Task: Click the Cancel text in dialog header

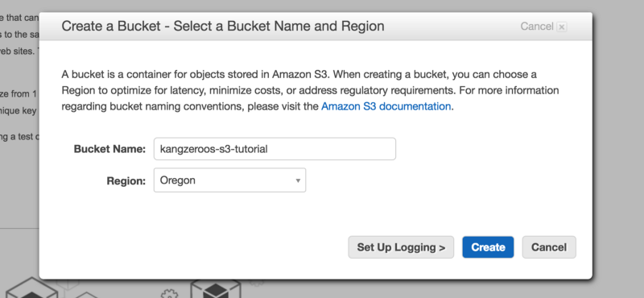Action: click(x=537, y=27)
